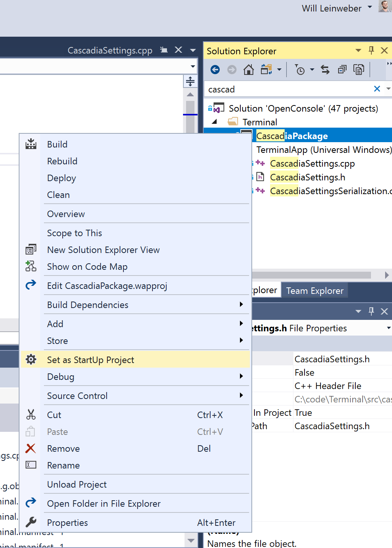The height and width of the screenshot is (548, 392).
Task: Select Scope to This
Action: coord(135,233)
